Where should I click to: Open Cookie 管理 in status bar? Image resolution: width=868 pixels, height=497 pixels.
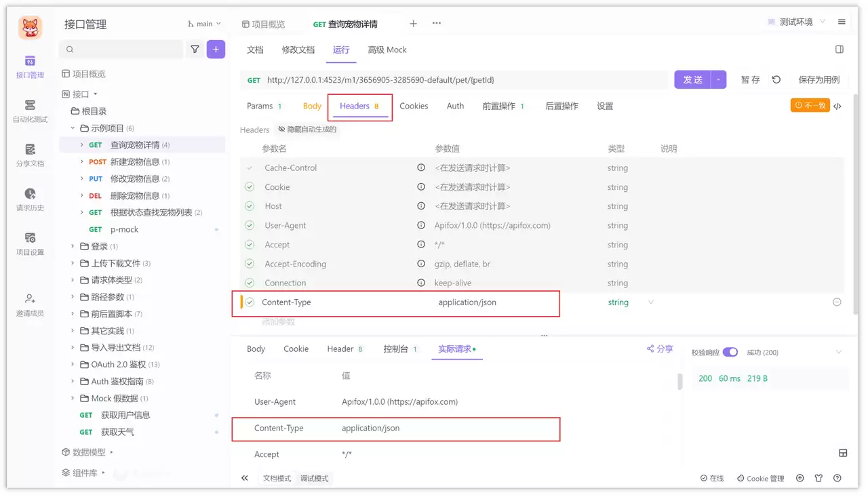[x=760, y=478]
